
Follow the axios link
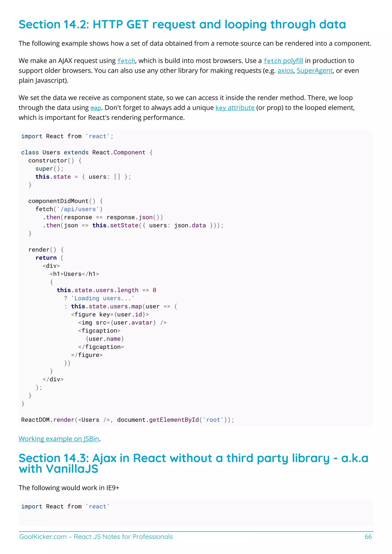(x=285, y=71)
